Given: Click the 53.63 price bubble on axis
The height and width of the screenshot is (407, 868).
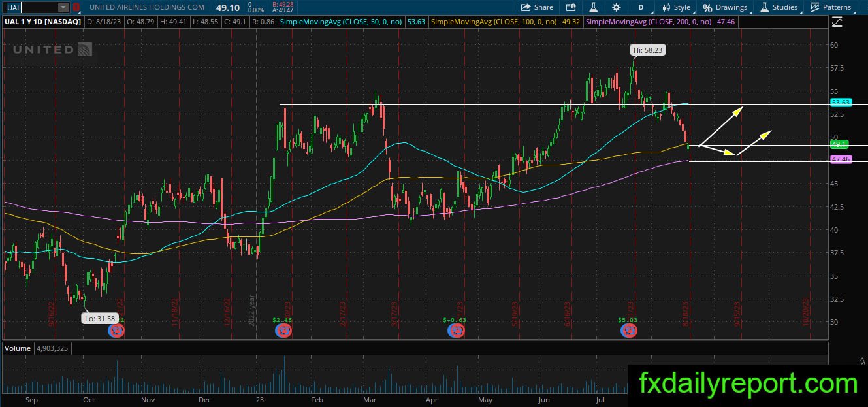Looking at the screenshot, I should pos(841,103).
